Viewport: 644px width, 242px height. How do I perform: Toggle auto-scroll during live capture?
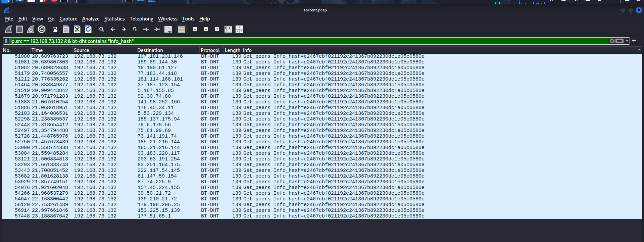(168, 30)
